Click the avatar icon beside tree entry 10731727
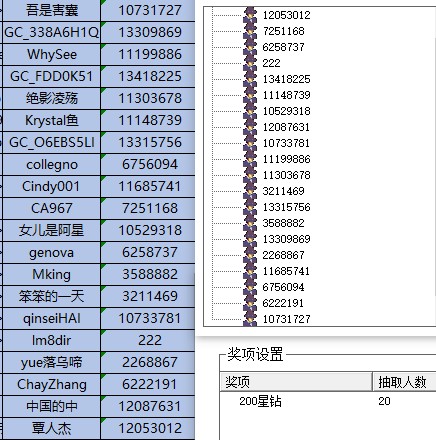Image resolution: width=436 pixels, height=440 pixels. 250,319
